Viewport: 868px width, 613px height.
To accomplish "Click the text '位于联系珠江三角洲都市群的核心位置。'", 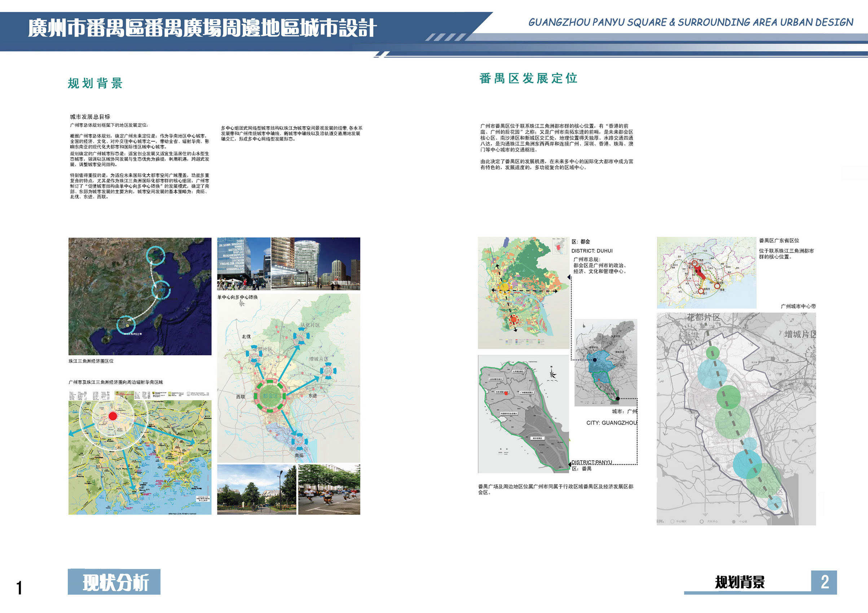I will pos(787,254).
